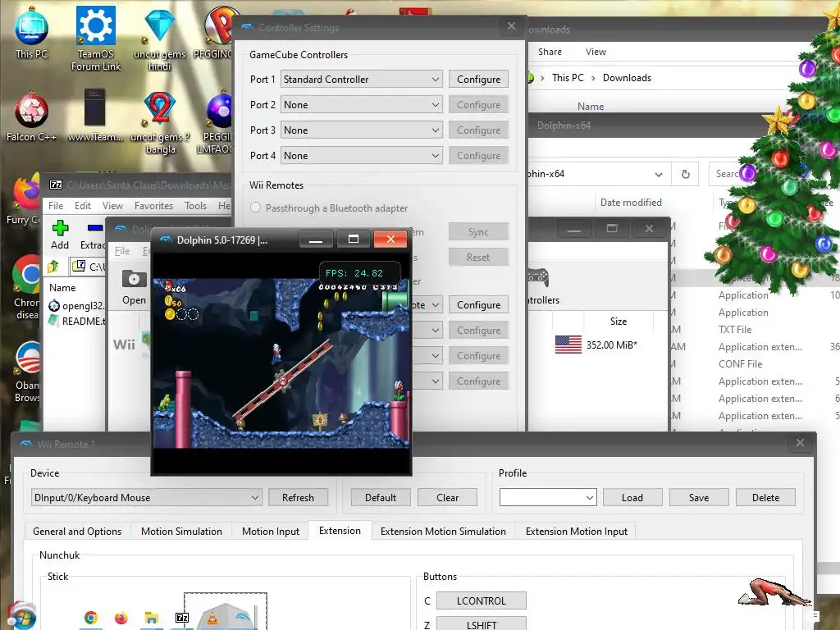
Task: Click the Save profile button
Action: (699, 498)
